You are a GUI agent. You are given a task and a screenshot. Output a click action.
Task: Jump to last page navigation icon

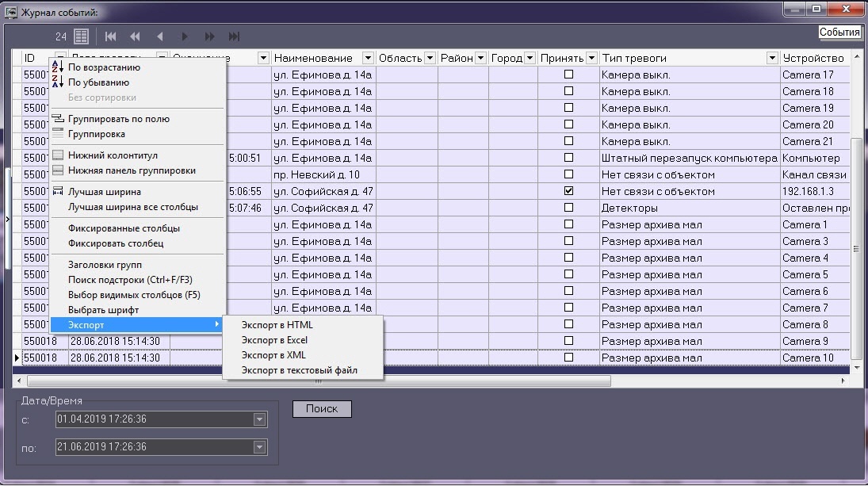point(234,36)
